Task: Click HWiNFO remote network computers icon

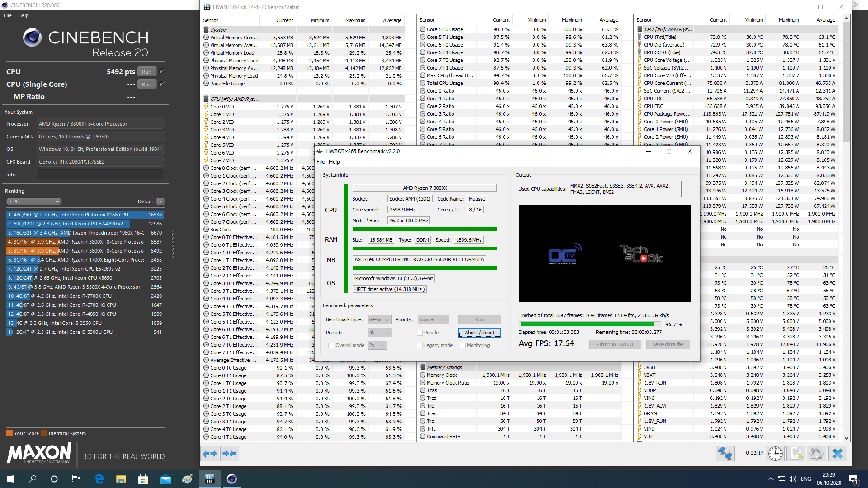Action: point(725,454)
